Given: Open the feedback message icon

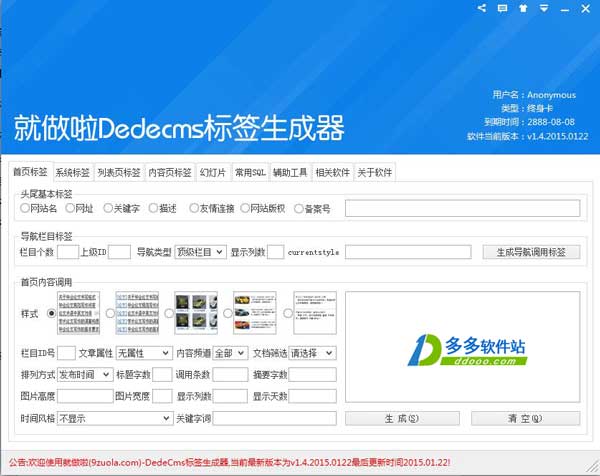Looking at the screenshot, I should (502, 8).
